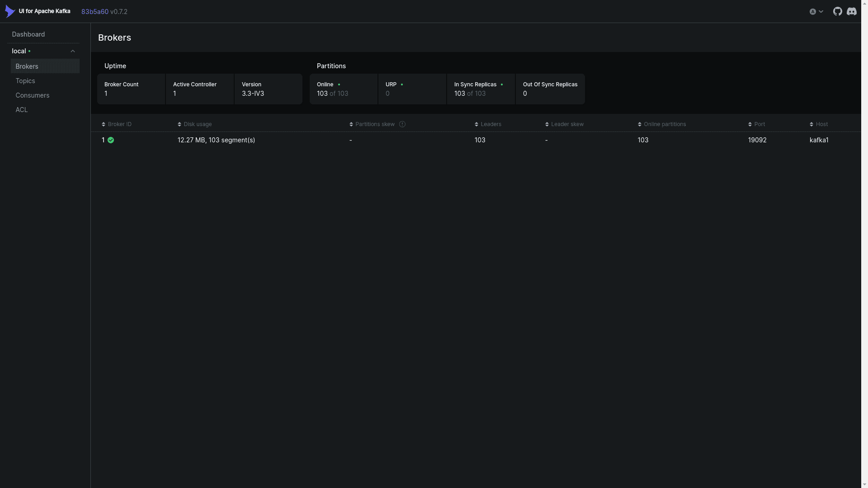The height and width of the screenshot is (488, 868).
Task: Open the GitHub repository icon
Action: (837, 11)
